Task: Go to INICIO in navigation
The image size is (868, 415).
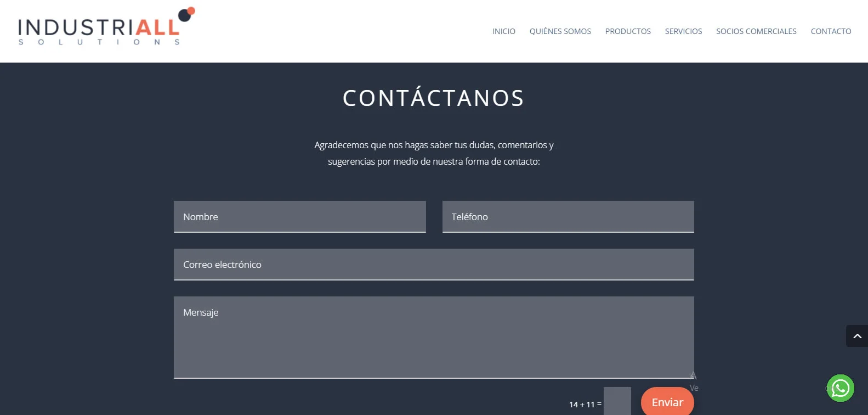Action: 503,31
